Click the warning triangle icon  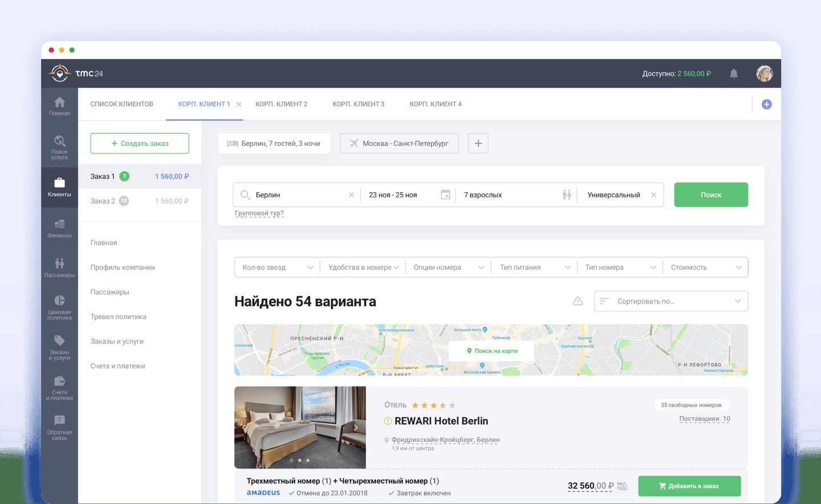[578, 301]
